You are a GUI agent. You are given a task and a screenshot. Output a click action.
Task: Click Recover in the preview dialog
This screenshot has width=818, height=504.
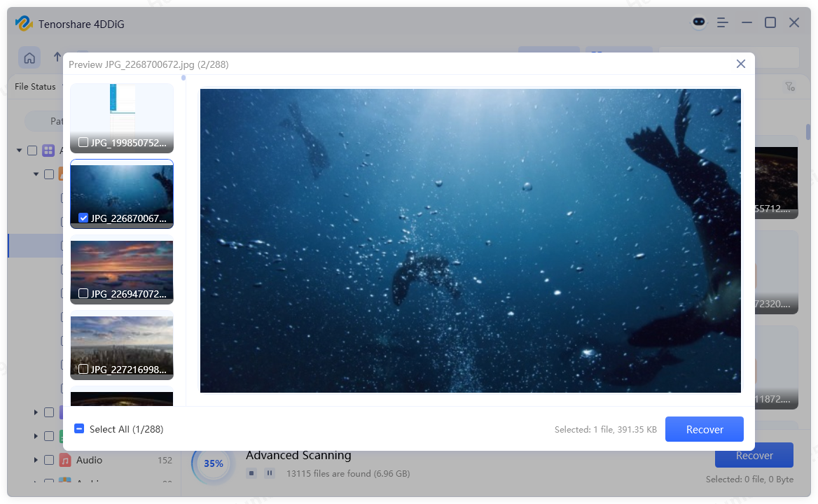(x=704, y=428)
